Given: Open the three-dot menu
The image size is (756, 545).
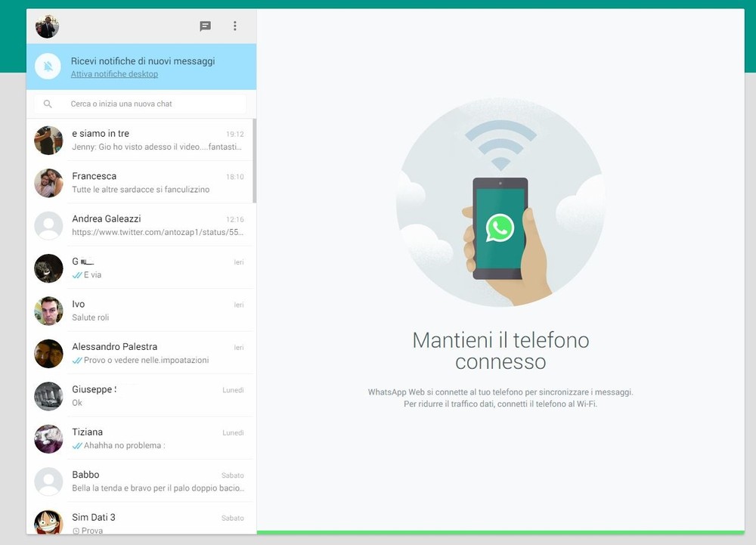Looking at the screenshot, I should tap(235, 26).
